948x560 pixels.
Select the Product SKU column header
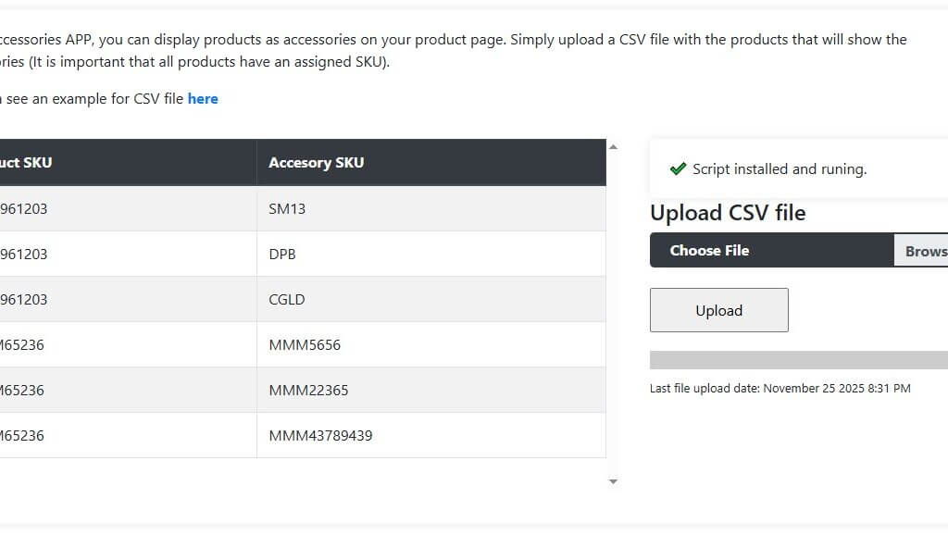point(26,162)
